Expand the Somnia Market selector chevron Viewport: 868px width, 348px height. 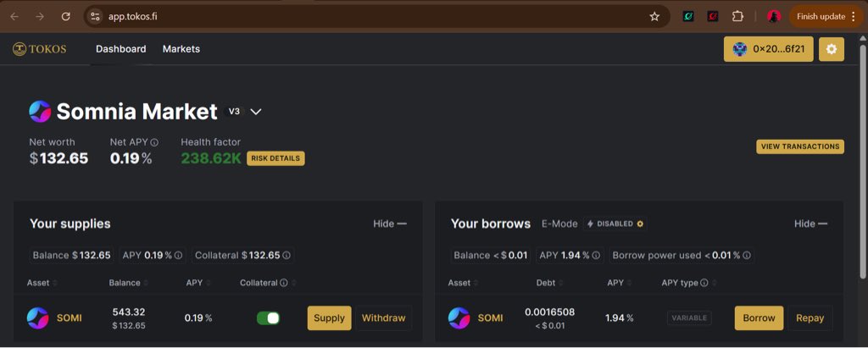click(256, 112)
